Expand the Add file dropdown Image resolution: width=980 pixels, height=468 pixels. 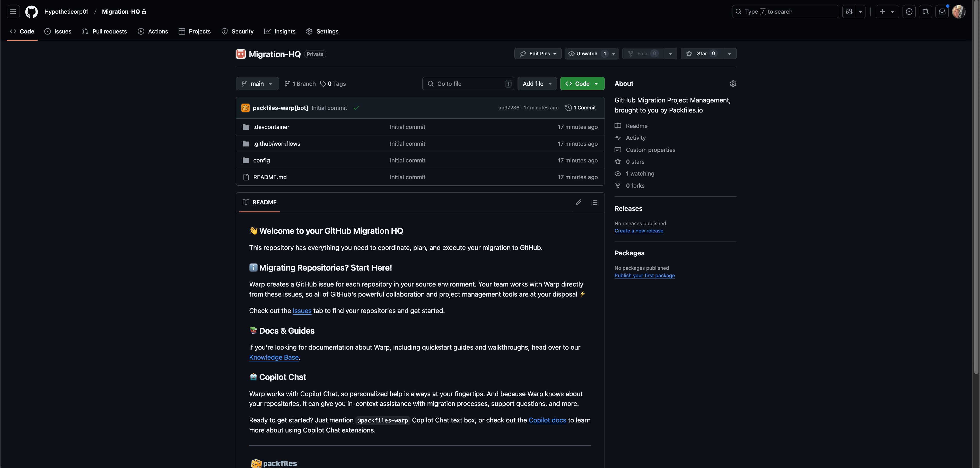537,84
